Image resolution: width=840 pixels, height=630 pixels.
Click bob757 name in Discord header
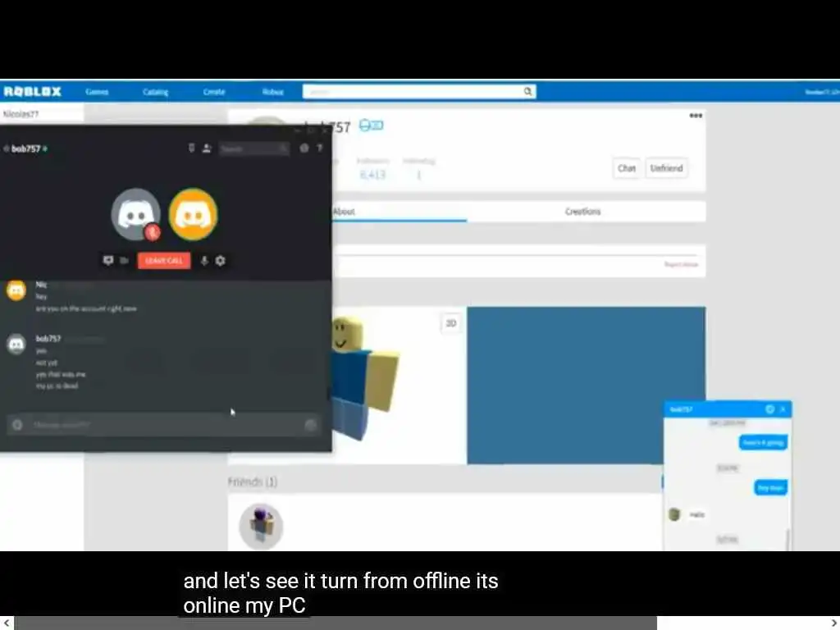[26, 148]
